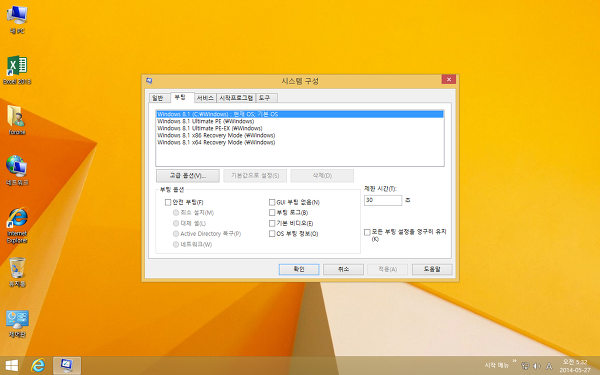Select the 부팅 tab
The image size is (600, 375).
click(x=182, y=97)
